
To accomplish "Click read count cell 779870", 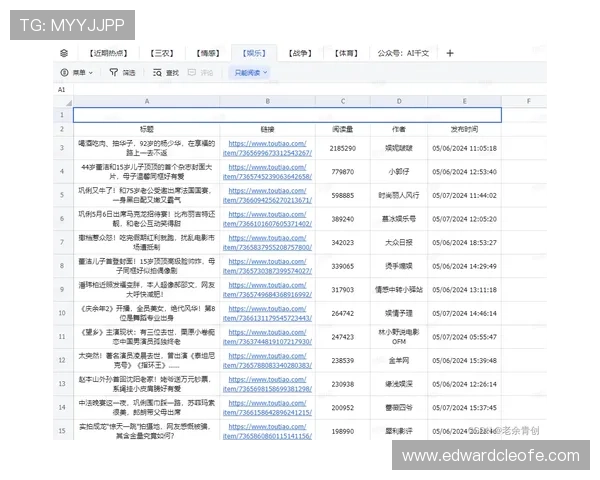I will 343,172.
